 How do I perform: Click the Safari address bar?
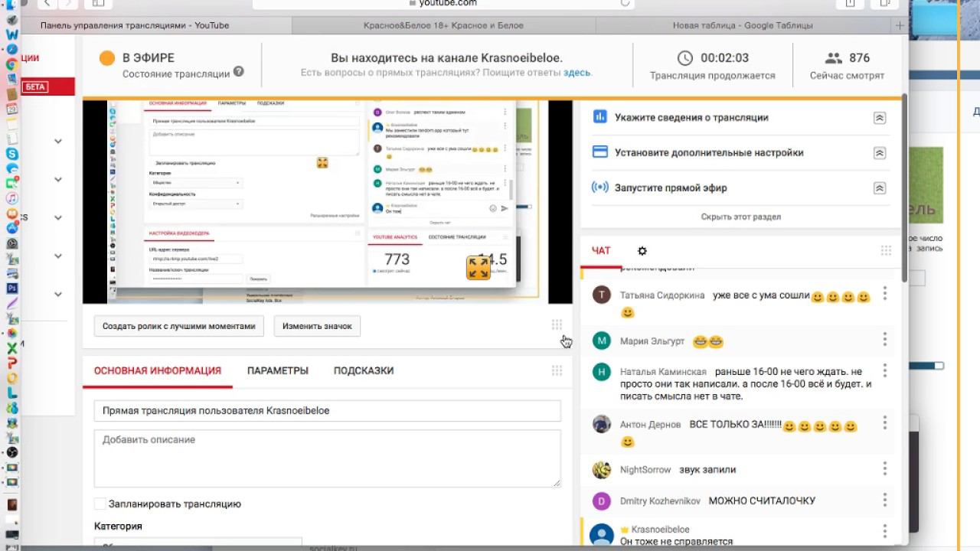pos(443,3)
